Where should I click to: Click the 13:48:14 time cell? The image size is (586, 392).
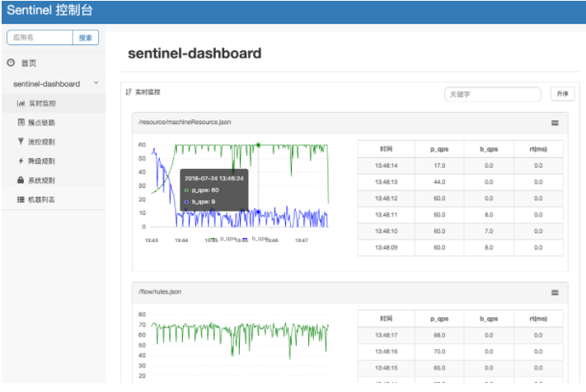(x=386, y=166)
